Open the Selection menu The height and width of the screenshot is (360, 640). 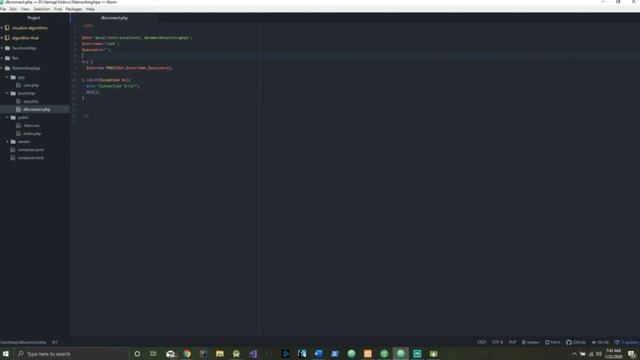click(42, 9)
